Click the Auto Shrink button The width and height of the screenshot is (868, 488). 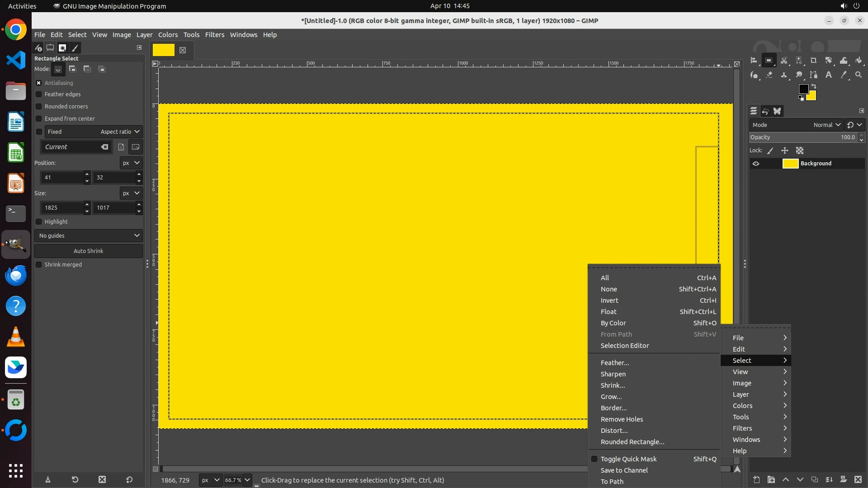(89, 251)
